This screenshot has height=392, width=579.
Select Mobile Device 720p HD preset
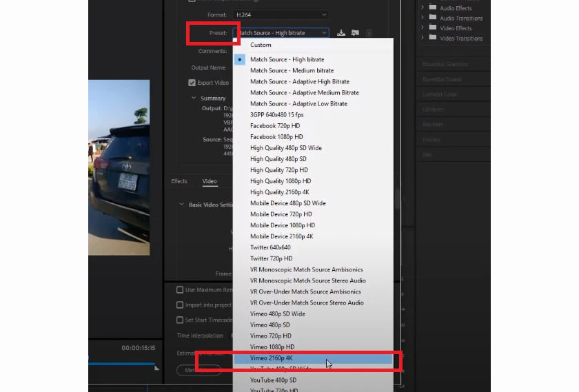click(313, 214)
